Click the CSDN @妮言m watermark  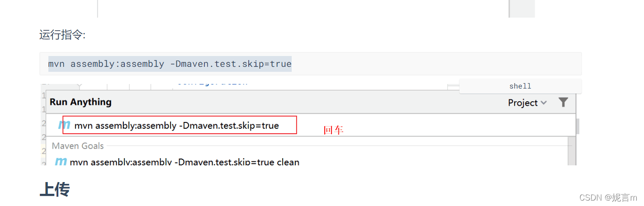tap(608, 197)
